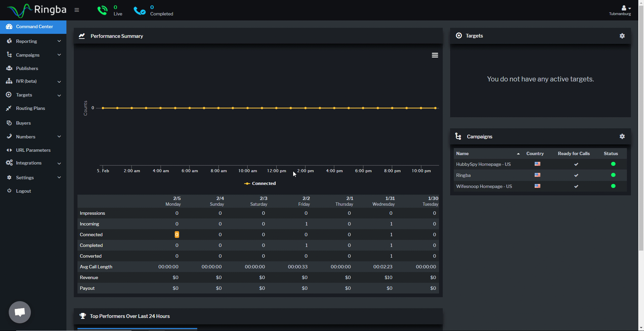Viewport: 644px width, 331px height.
Task: Click the Publishers people icon
Action: [x=9, y=68]
